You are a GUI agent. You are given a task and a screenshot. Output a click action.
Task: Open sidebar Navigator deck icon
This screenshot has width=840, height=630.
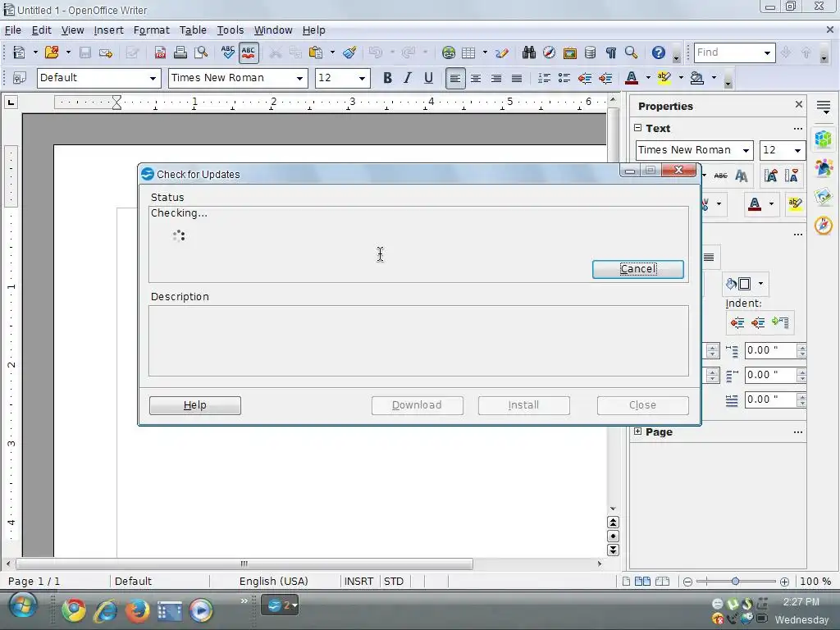pos(824,225)
